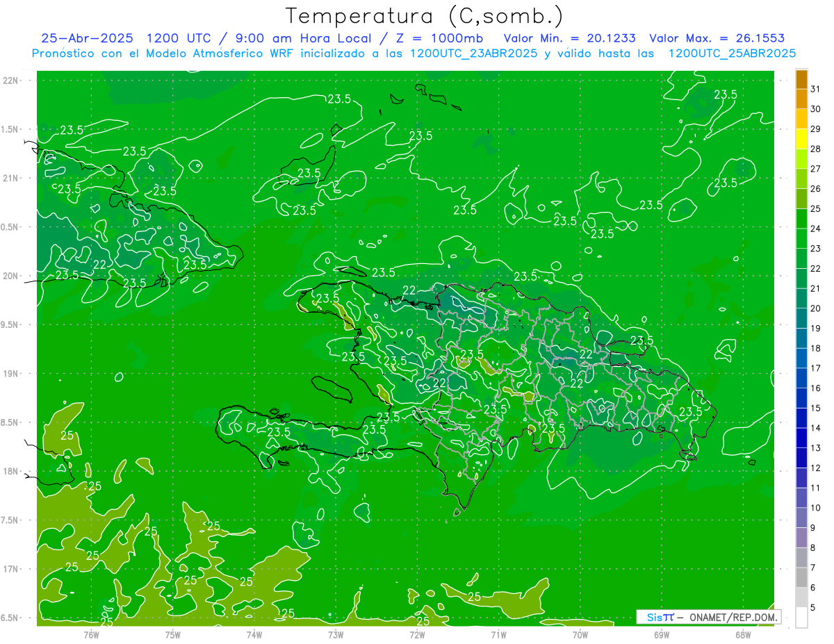Viewport: 834px width, 644px height.
Task: Click the dark orange swatch above 31
Action: click(802, 79)
